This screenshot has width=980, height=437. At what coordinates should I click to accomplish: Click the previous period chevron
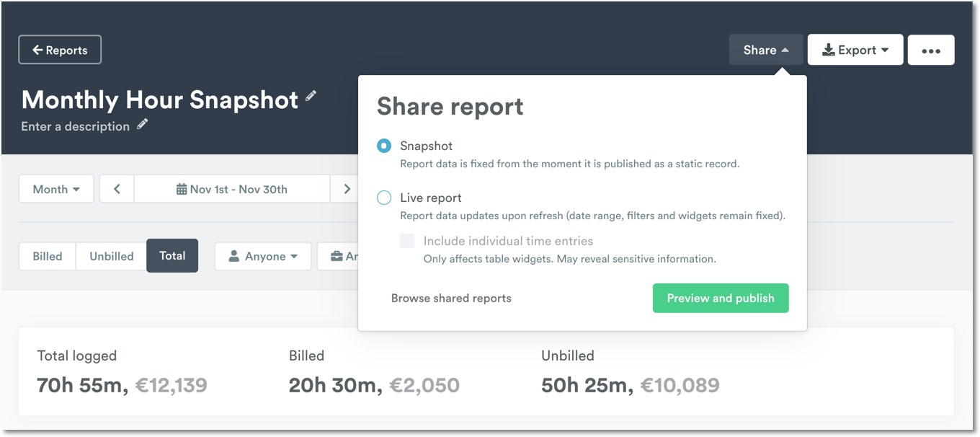[x=117, y=188]
